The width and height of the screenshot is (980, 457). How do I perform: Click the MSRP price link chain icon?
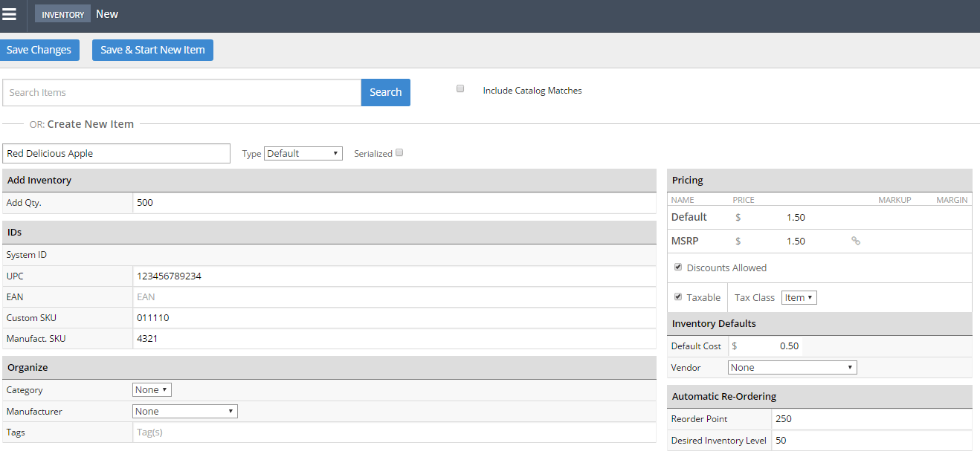pyautogui.click(x=856, y=241)
